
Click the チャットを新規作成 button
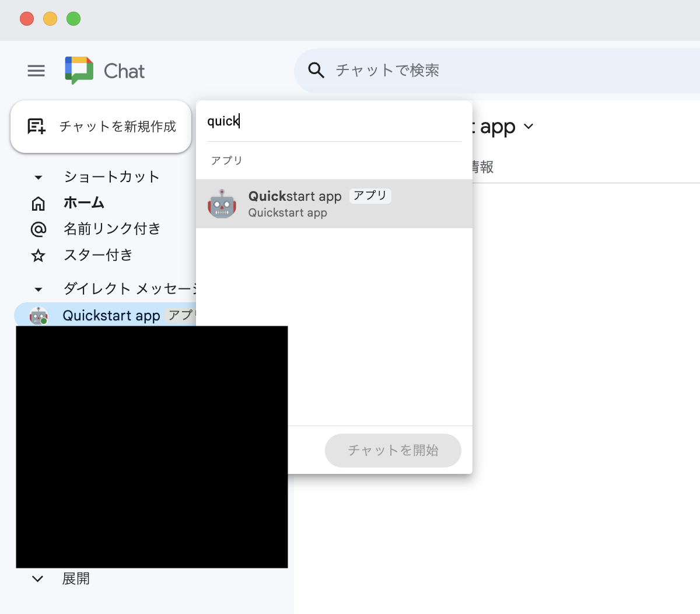point(100,127)
